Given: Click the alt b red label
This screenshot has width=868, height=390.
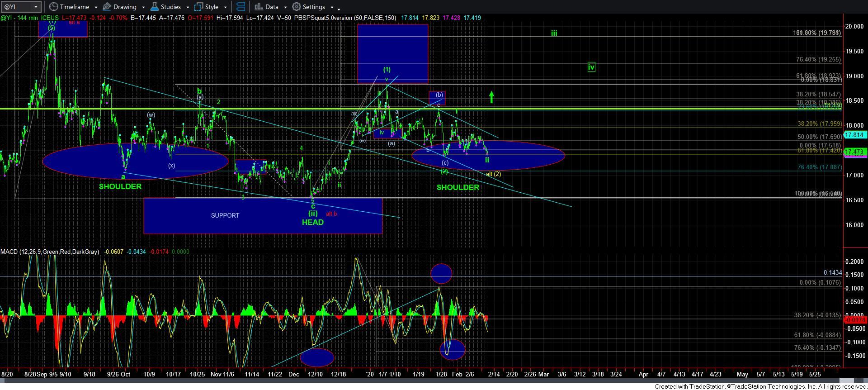Looking at the screenshot, I should pos(331,214).
